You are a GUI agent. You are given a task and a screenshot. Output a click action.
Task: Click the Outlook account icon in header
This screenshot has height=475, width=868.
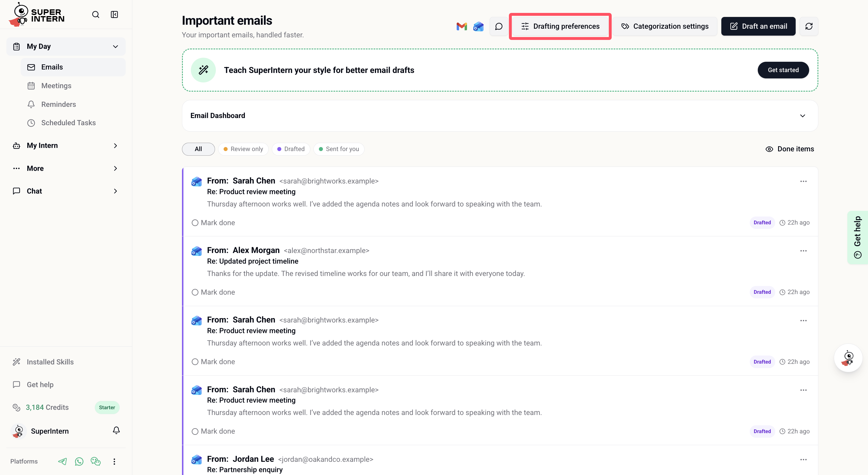tap(478, 26)
